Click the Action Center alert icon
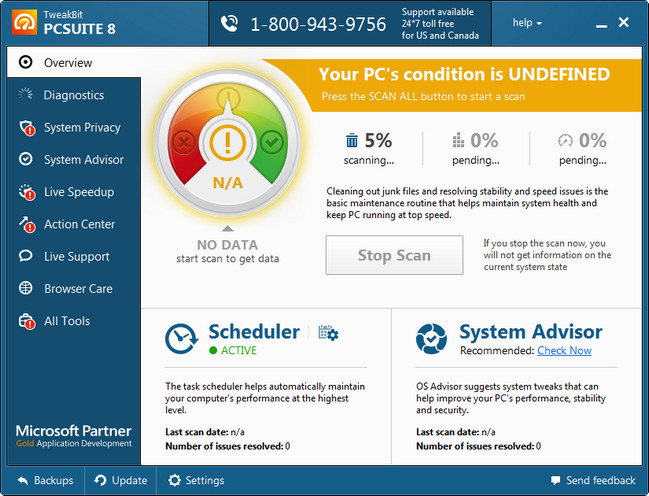The image size is (649, 496). (x=27, y=224)
